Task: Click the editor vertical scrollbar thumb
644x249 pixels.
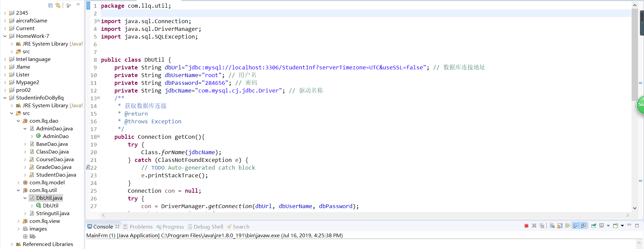Action: click(x=634, y=54)
